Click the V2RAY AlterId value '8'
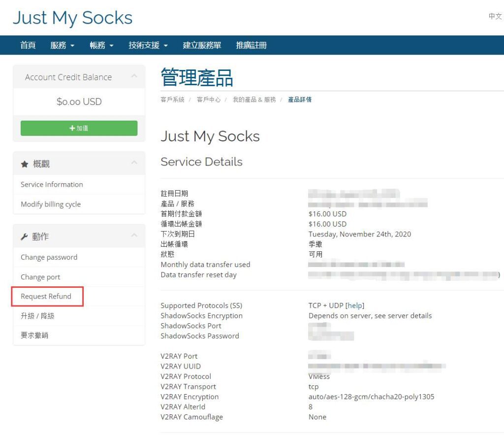The height and width of the screenshot is (436, 504). click(x=311, y=407)
